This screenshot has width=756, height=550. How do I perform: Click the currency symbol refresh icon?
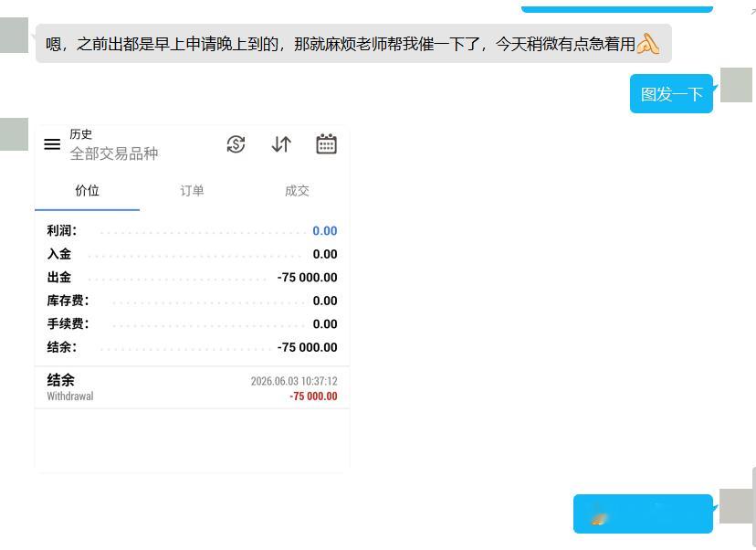[236, 144]
